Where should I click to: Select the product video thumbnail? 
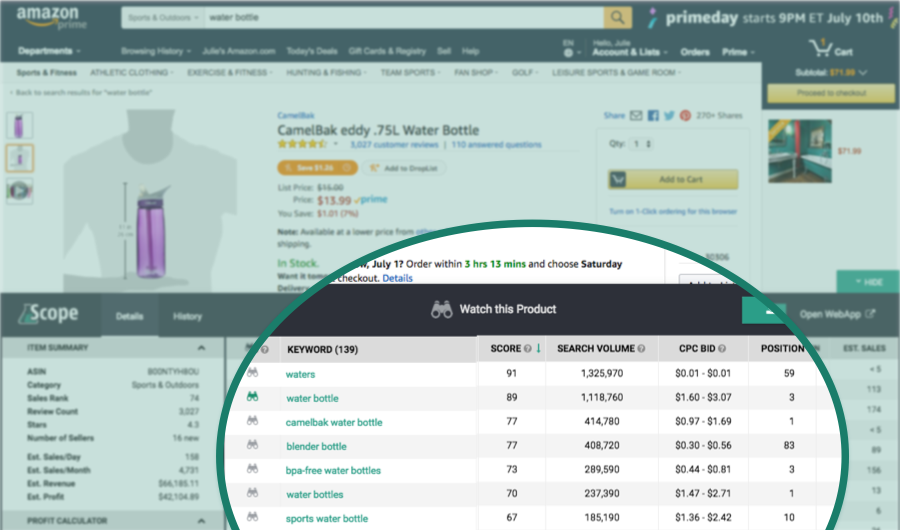click(20, 190)
